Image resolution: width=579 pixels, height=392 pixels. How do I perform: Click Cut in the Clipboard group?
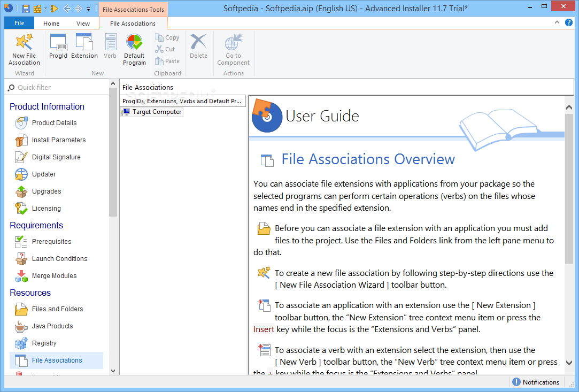coord(165,49)
